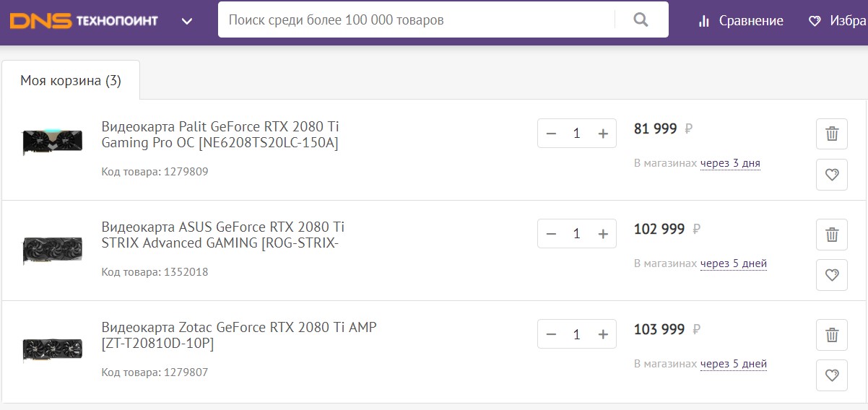
Task: Decrease the ASUS card quantity with minus
Action: pos(552,234)
